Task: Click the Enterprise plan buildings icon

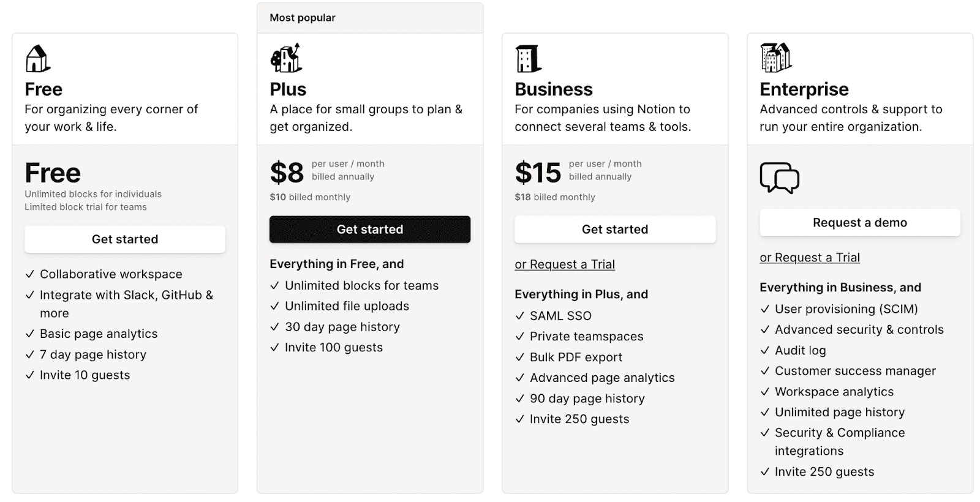Action: click(x=775, y=58)
